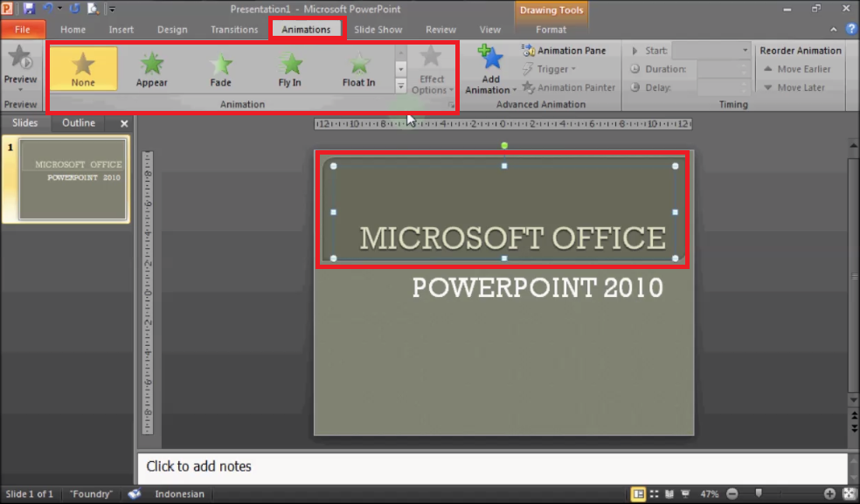
Task: Click the zoom out minus button
Action: coord(732,494)
